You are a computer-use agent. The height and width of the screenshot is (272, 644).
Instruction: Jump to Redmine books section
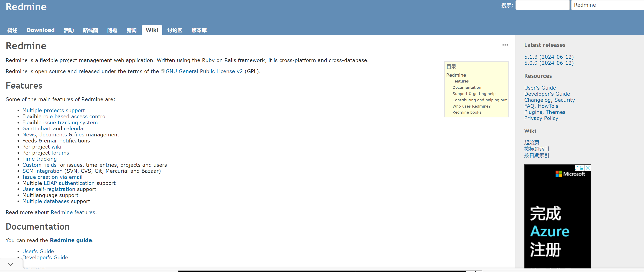(x=467, y=112)
